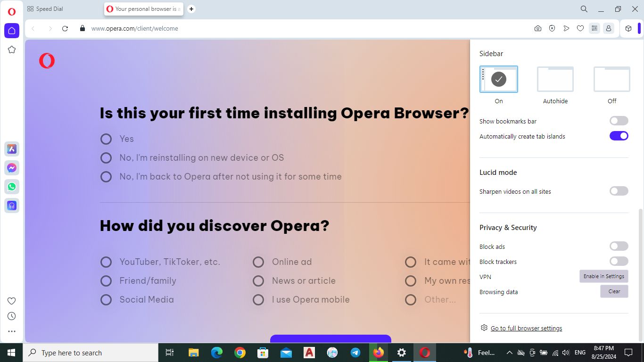
Task: Open Windows Start menu
Action: point(11,353)
